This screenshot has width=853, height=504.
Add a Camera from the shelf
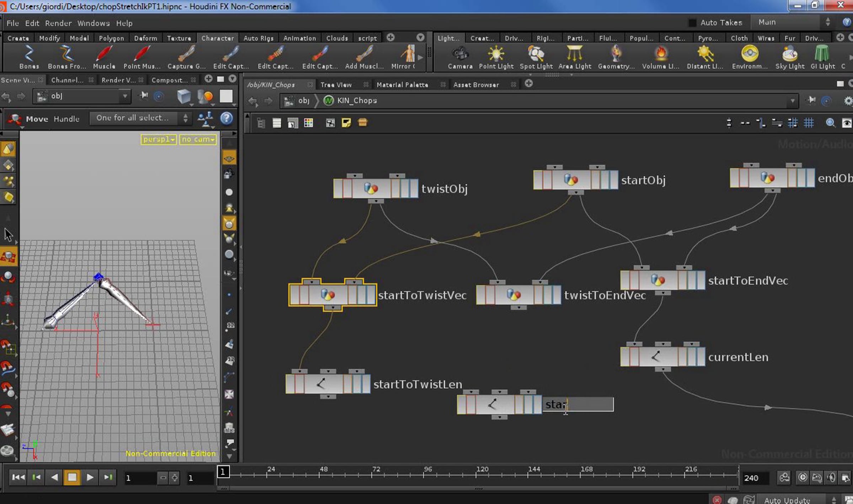coord(460,58)
